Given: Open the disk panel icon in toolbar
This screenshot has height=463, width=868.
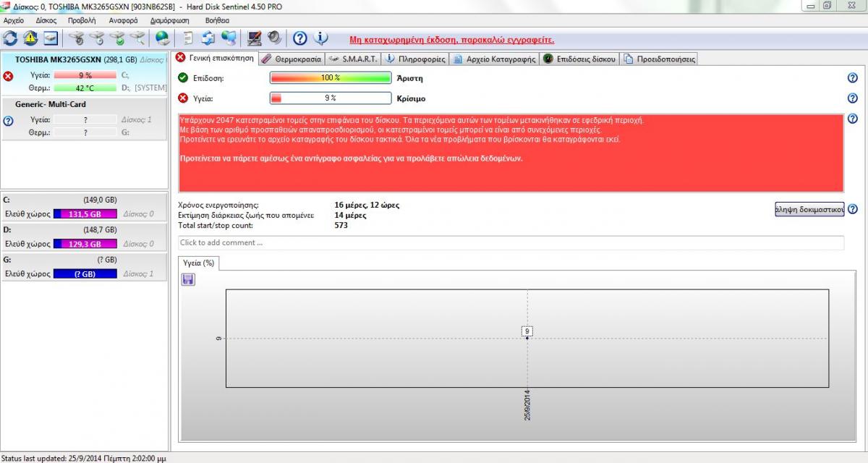Looking at the screenshot, I should pyautogui.click(x=51, y=38).
